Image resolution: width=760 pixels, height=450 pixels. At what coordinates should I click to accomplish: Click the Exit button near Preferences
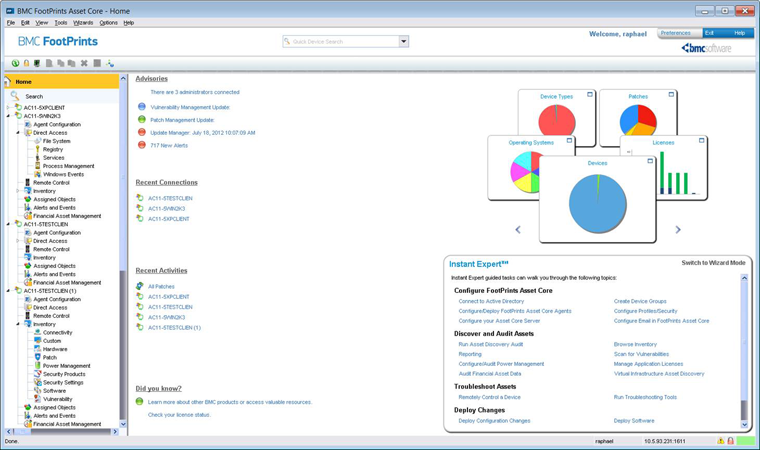(x=709, y=33)
